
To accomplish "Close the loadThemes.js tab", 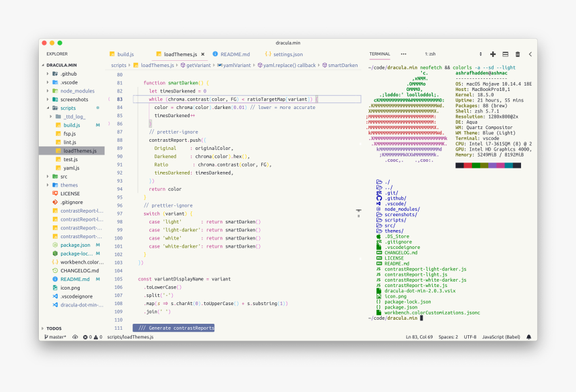I will tap(203, 54).
